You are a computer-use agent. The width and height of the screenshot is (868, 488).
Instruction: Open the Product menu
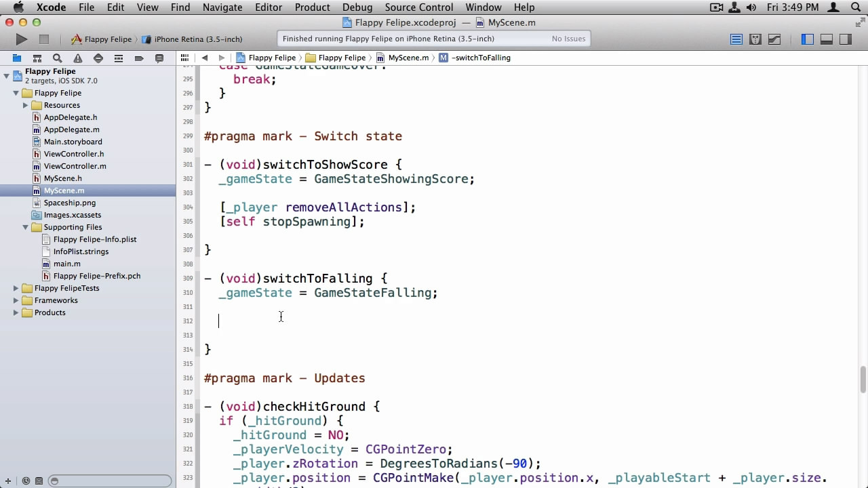tap(313, 7)
